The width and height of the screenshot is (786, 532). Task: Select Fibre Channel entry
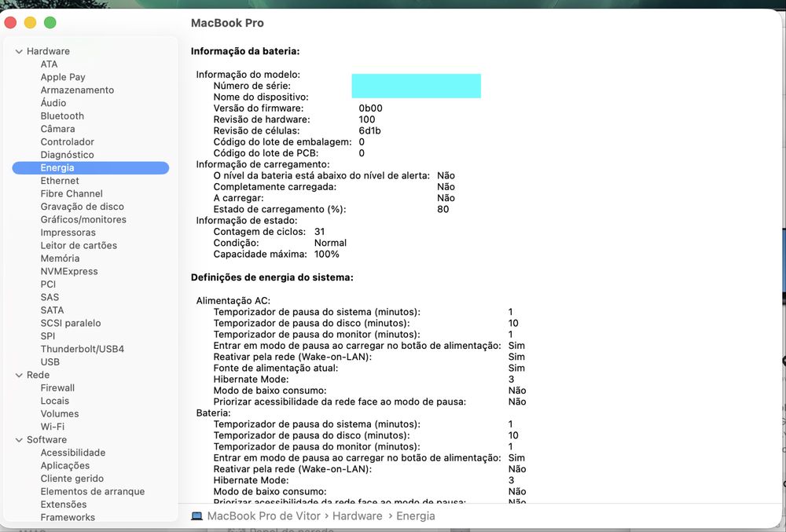pyautogui.click(x=72, y=194)
